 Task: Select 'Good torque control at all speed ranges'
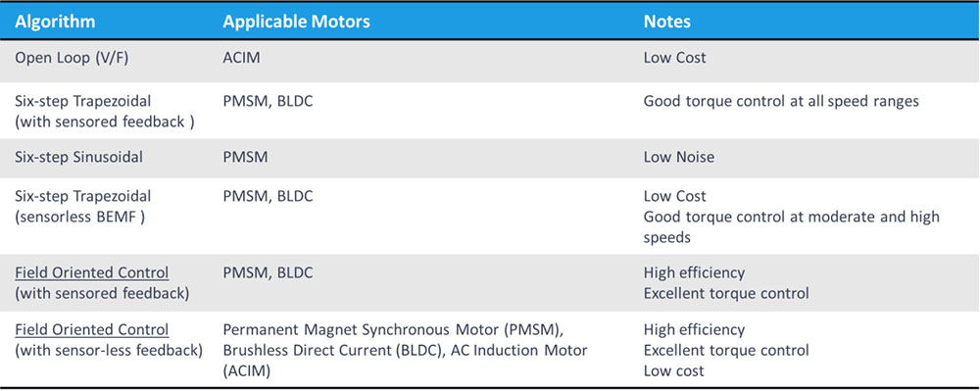[x=781, y=101]
